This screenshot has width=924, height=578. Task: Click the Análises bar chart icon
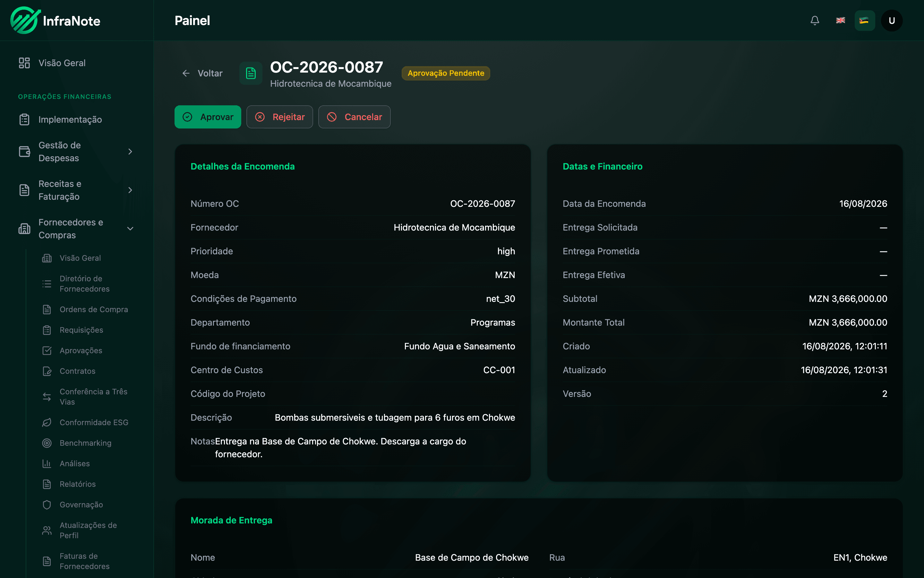pos(47,464)
